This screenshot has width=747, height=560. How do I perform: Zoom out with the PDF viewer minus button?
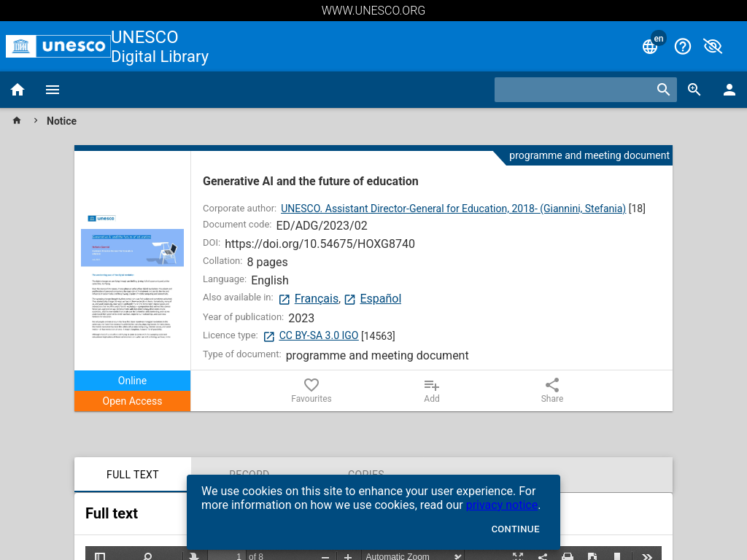click(x=325, y=556)
